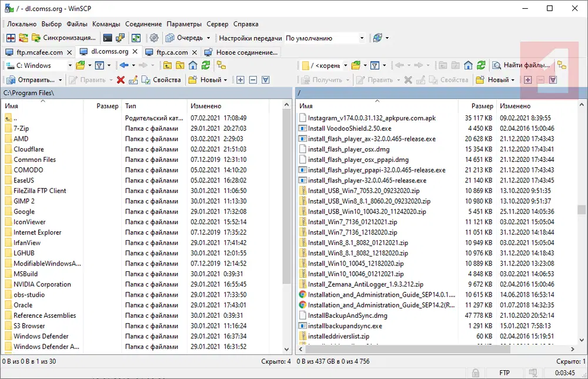Expand the local back history dropdown arrow
This screenshot has height=379, width=588.
(133, 65)
